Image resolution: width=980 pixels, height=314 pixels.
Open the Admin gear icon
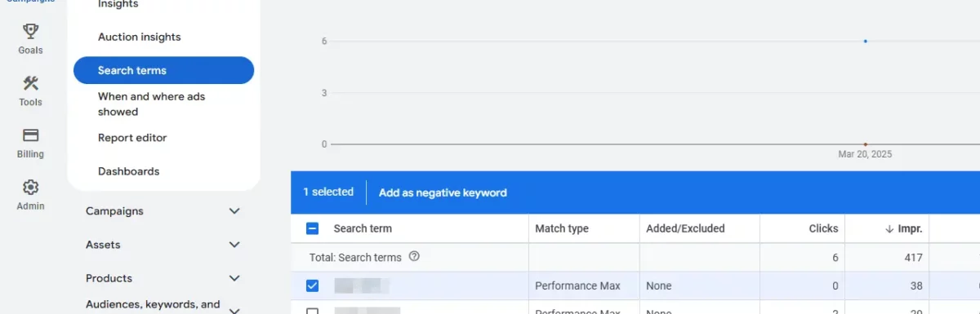[30, 187]
